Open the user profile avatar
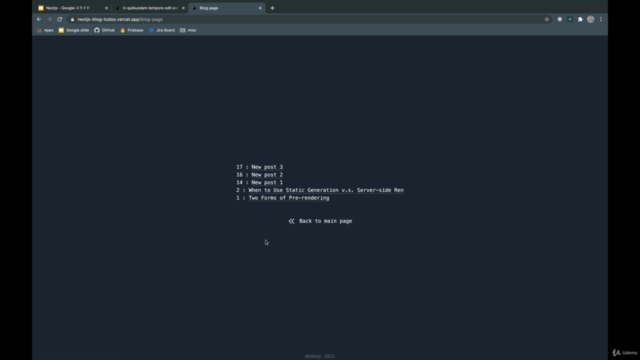This screenshot has width=640, height=360. click(x=590, y=19)
